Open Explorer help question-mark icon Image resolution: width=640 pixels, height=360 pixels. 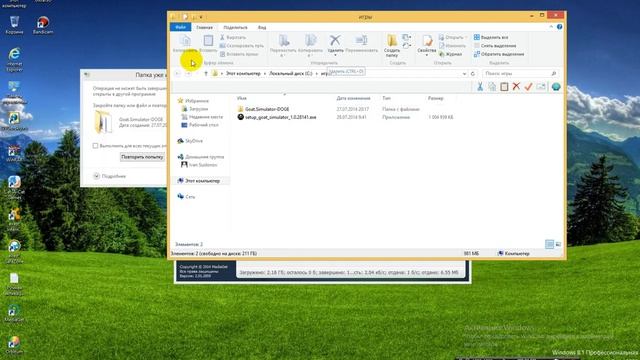tap(560, 27)
